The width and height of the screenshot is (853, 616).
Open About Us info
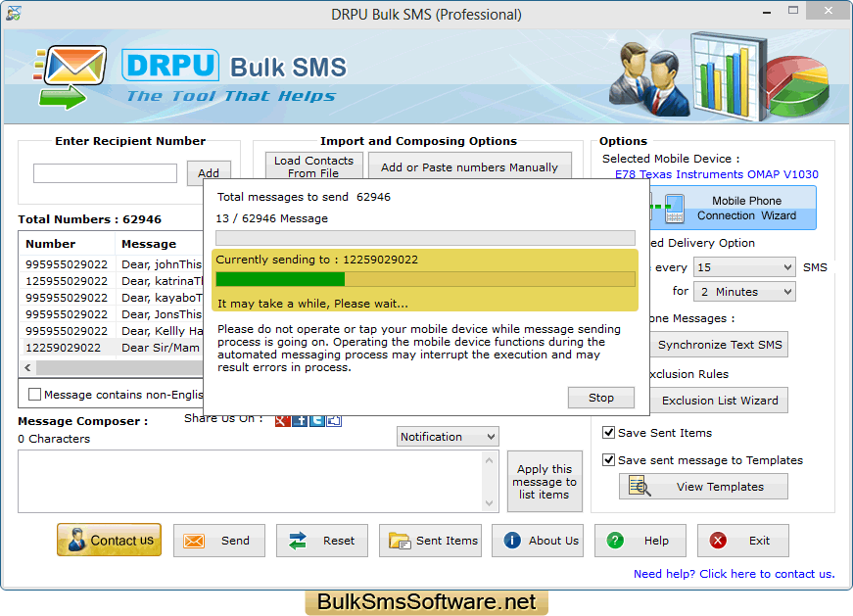[538, 541]
